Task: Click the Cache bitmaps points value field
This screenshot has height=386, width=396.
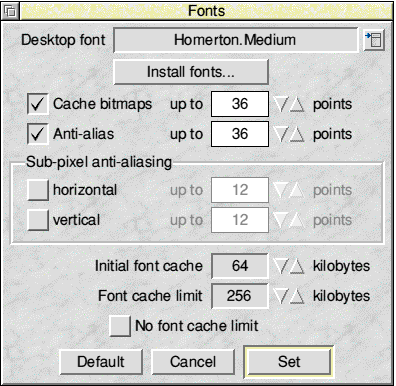Action: [x=240, y=104]
